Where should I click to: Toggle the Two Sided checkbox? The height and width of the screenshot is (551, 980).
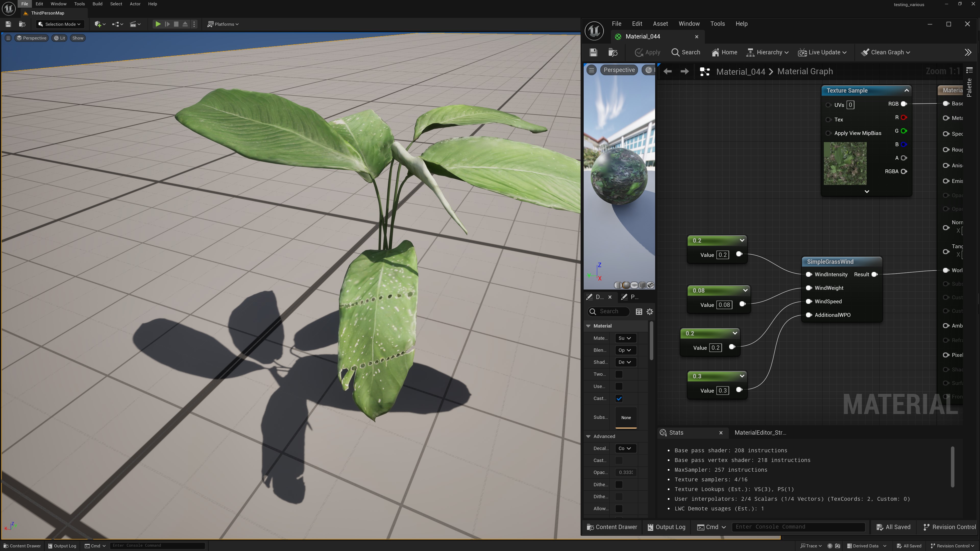(619, 374)
